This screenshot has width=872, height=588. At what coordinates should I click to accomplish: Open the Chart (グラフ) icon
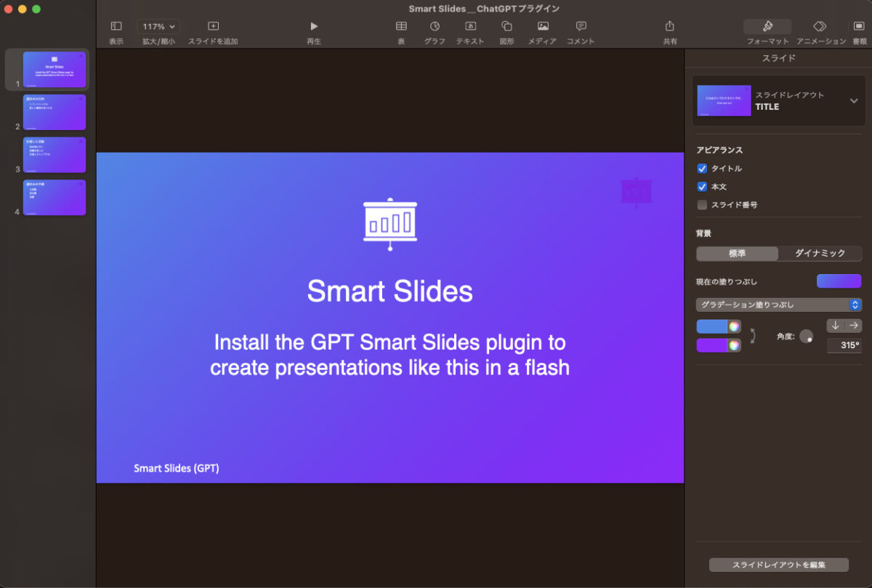tap(435, 27)
